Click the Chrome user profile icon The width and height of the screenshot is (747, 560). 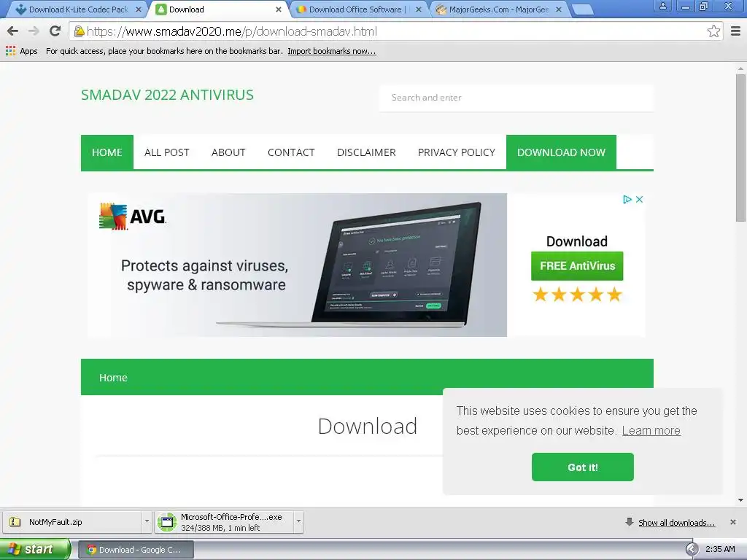point(662,6)
